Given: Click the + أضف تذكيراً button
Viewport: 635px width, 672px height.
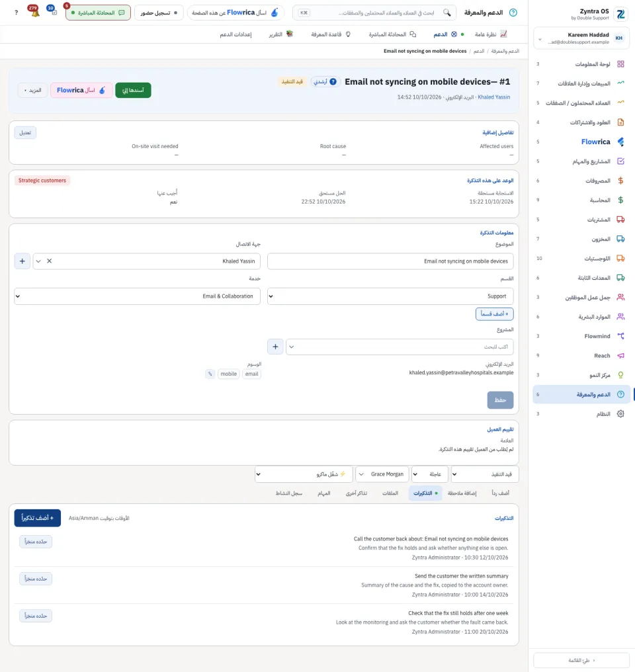Looking at the screenshot, I should tap(38, 518).
